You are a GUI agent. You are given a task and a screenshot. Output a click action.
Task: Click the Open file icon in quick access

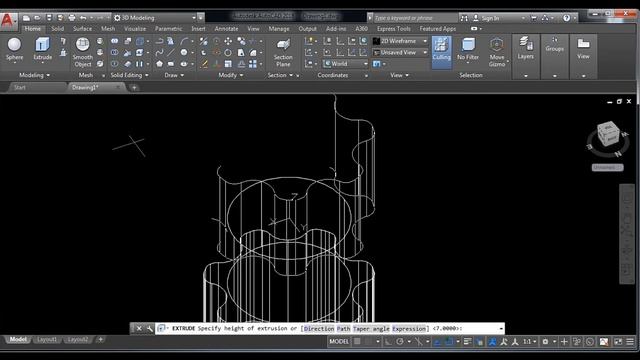[37, 18]
